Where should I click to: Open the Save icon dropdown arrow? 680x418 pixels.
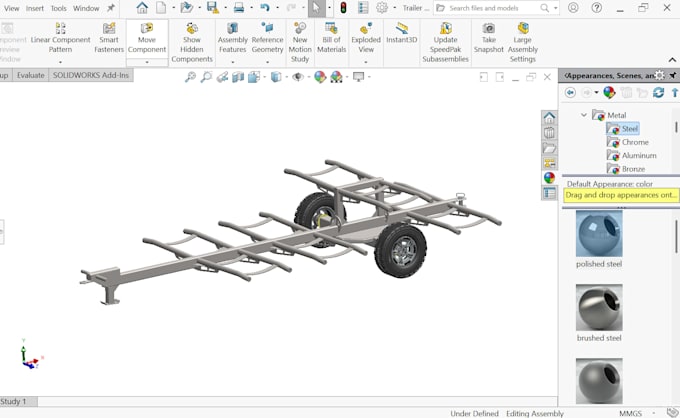[226, 7]
